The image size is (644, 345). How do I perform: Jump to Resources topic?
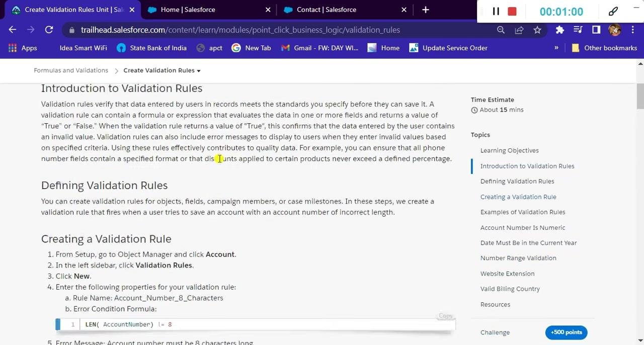click(495, 304)
